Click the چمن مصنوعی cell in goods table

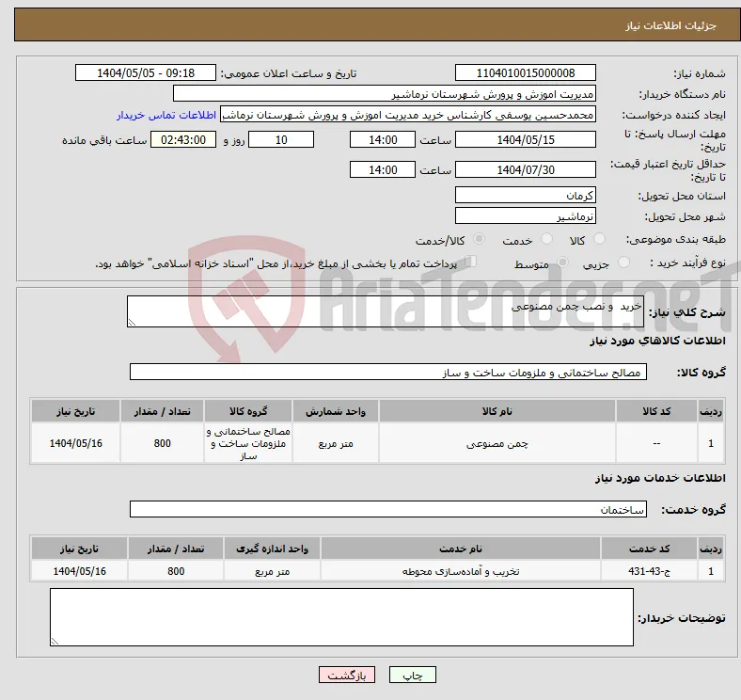click(497, 443)
